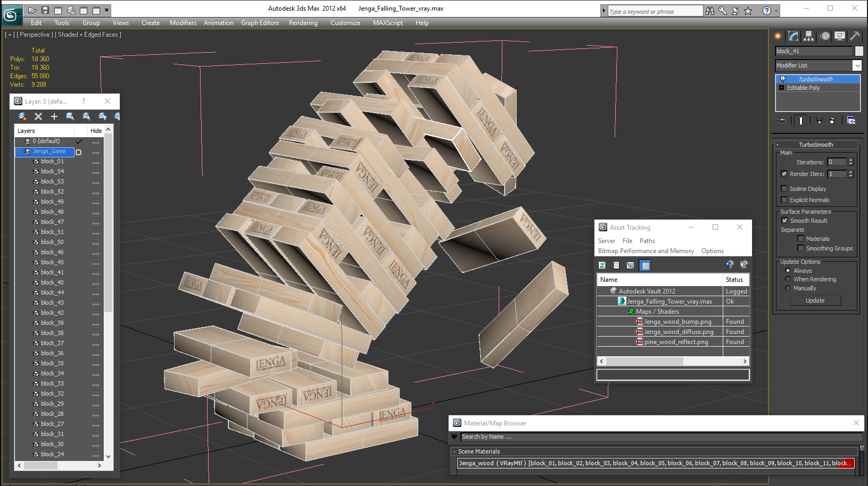Click Table View icon in Asset Tracking
Viewport: 868px width, 486px height.
click(x=646, y=265)
